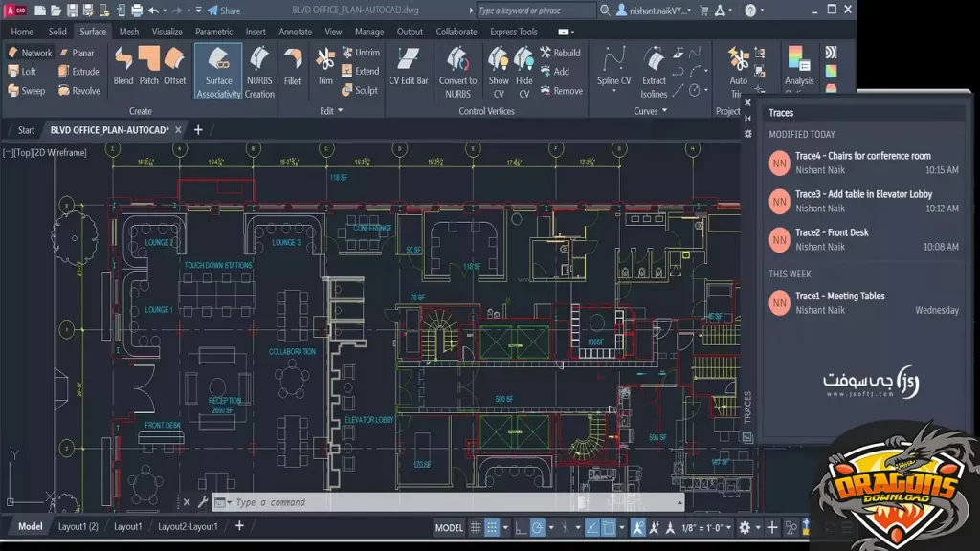Click the Share button in title bar
The width and height of the screenshot is (980, 551).
pos(219,11)
